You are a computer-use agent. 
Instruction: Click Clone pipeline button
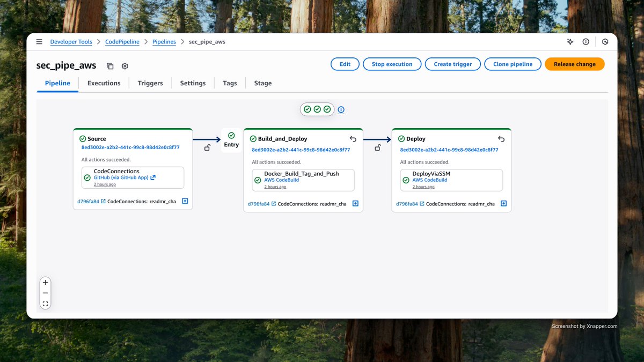coord(513,64)
